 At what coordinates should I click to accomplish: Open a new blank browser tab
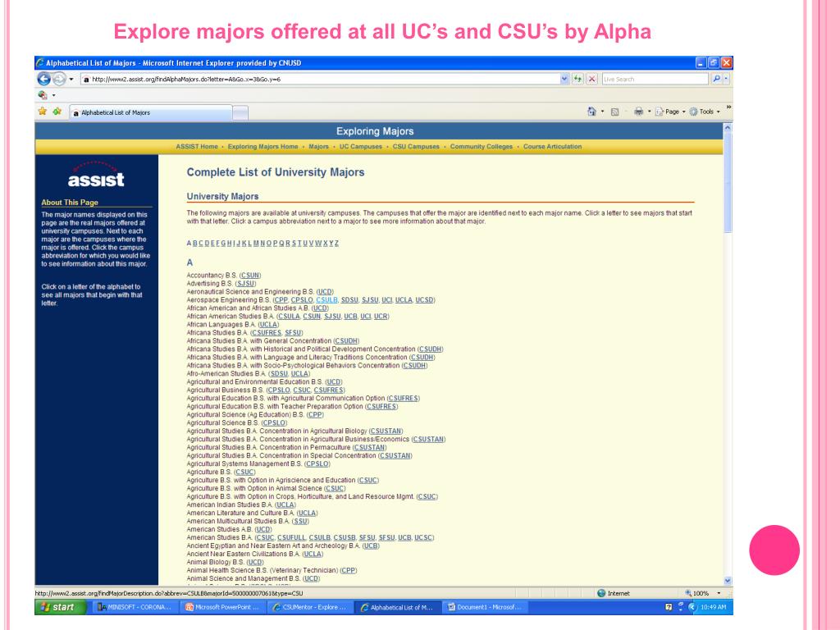[240, 113]
